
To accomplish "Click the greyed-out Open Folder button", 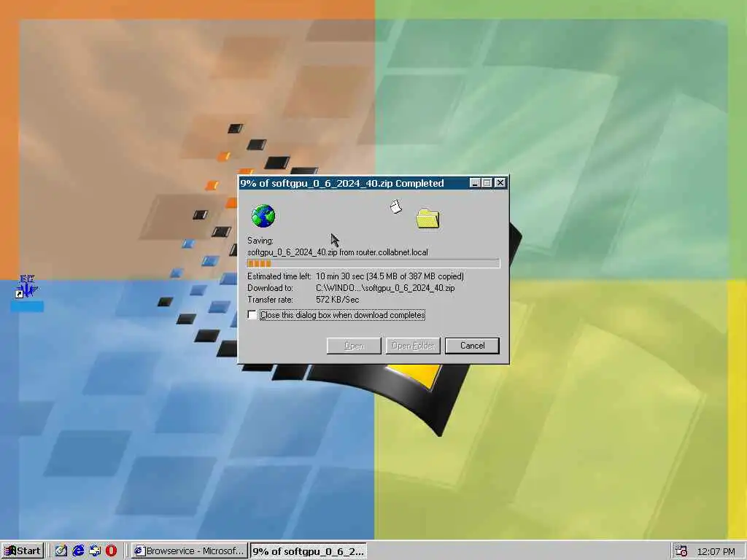I will coord(413,346).
